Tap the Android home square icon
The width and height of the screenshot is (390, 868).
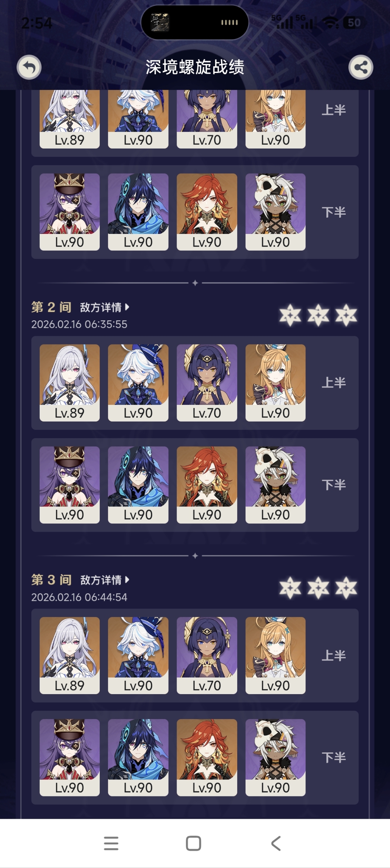click(x=194, y=843)
